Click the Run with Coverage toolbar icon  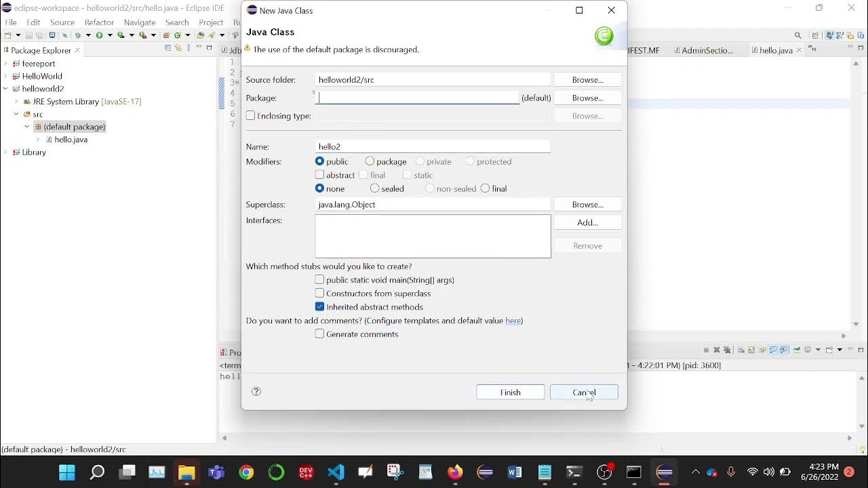pos(121,35)
